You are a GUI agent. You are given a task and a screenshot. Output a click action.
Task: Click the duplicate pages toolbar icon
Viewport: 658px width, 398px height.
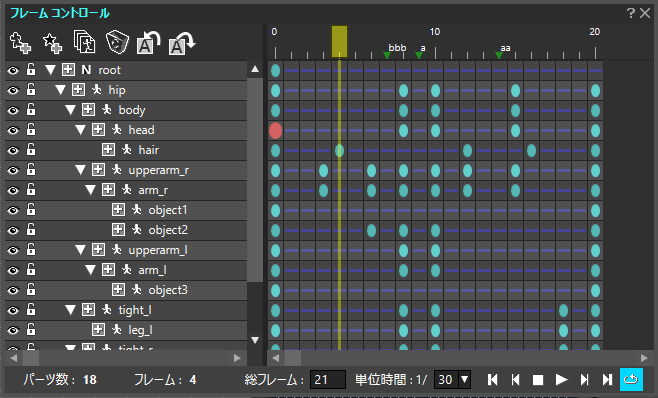84,42
